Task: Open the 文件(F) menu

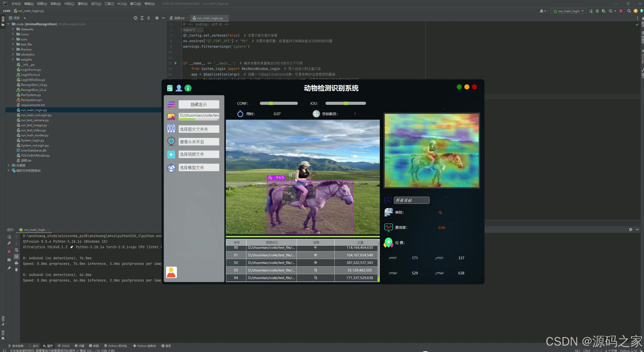Action: coord(16,3)
